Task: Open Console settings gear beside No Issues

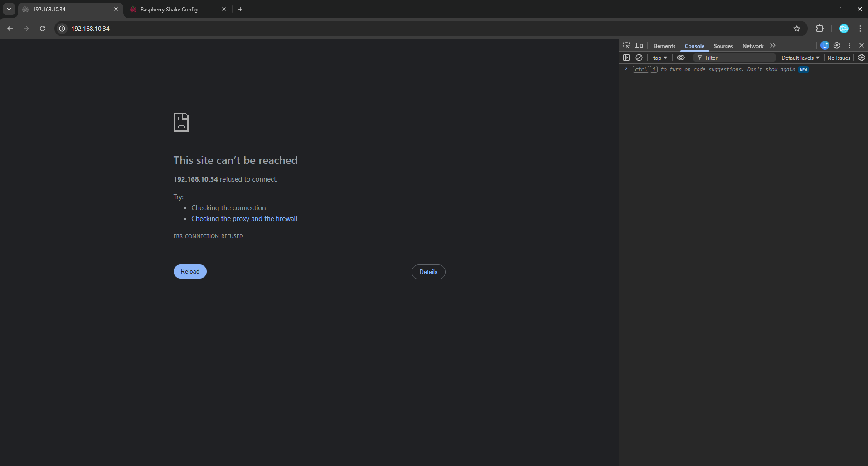Action: [862, 58]
